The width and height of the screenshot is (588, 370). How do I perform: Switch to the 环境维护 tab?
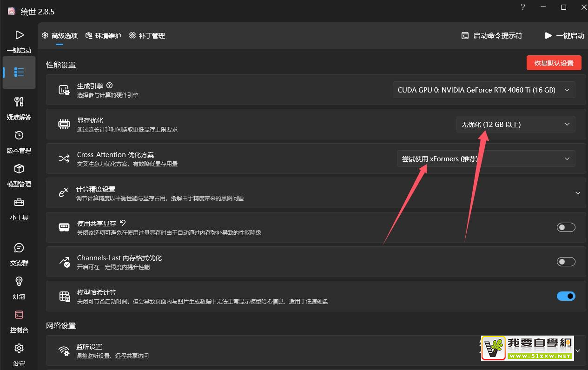tap(104, 36)
